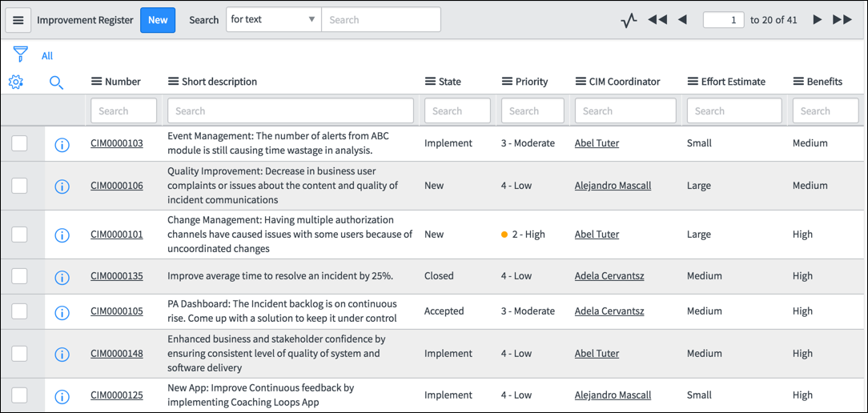Open the Adela Cervantsz coordinator link for CIM0000135
This screenshot has height=413, width=868.
[x=609, y=275]
